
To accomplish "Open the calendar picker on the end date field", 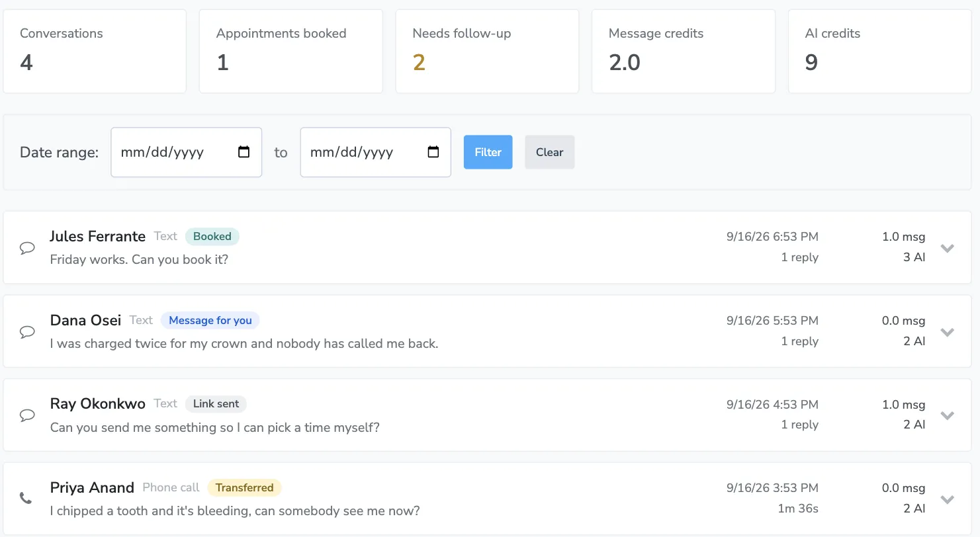I will [433, 152].
